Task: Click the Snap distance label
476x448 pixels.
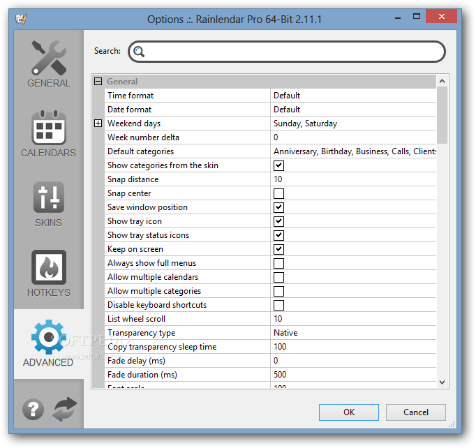Action: [x=133, y=179]
